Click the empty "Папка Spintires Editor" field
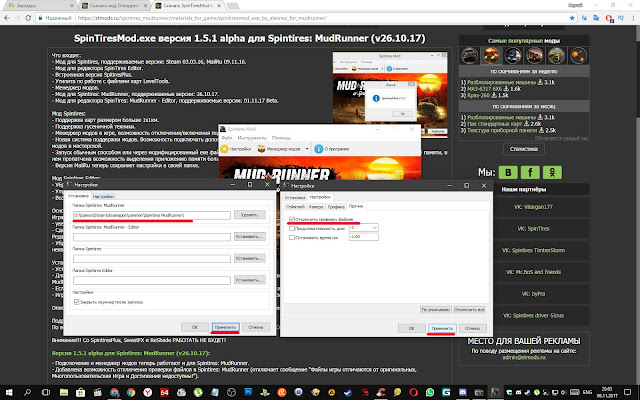 point(151,280)
